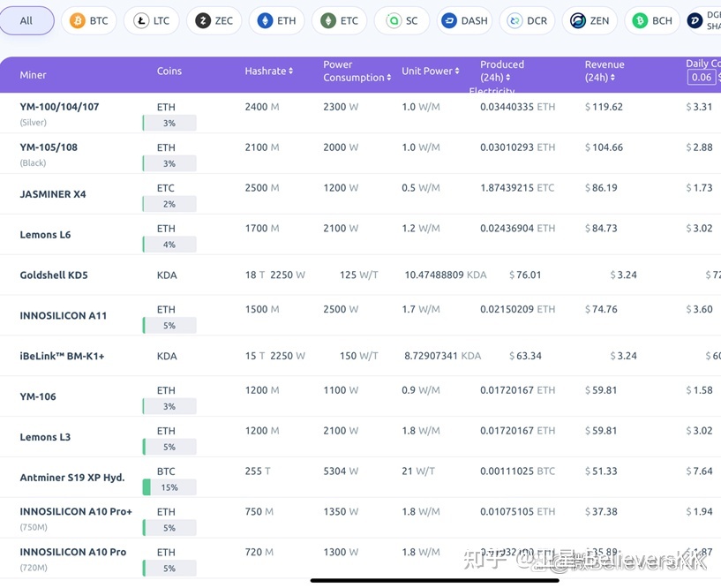This screenshot has height=588, width=721.
Task: Edit the 0.06 electricity cost field
Action: coord(702,78)
